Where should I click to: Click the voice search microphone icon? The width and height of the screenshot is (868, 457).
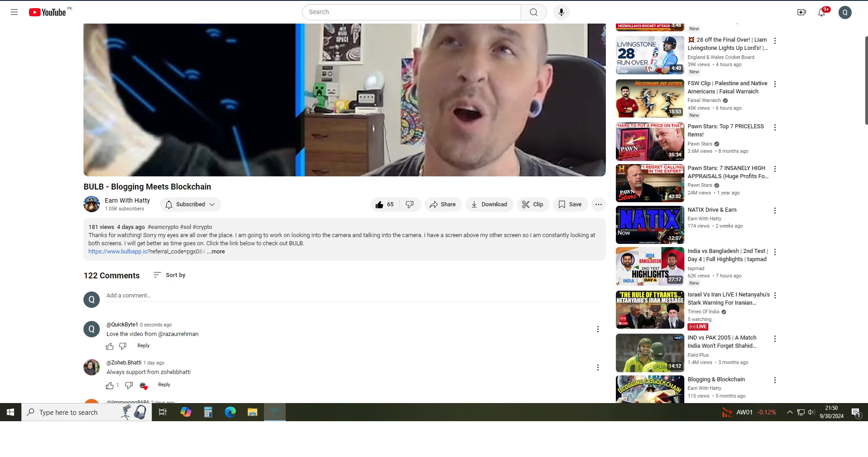point(561,12)
